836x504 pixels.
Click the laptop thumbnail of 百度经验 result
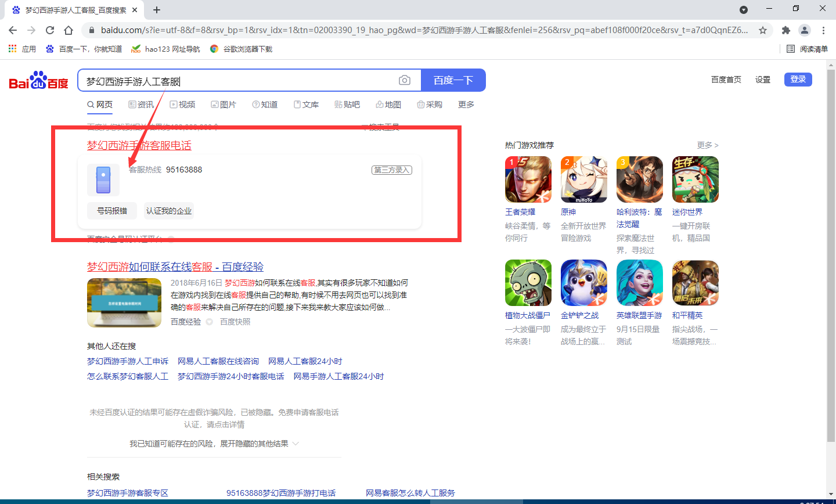tap(124, 303)
